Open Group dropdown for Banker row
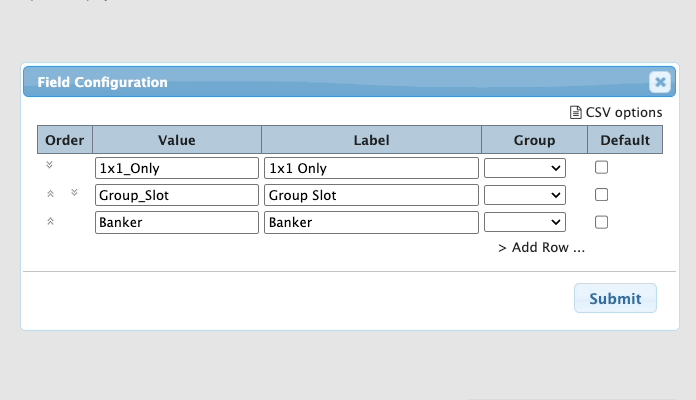696x400 pixels. pyautogui.click(x=525, y=222)
